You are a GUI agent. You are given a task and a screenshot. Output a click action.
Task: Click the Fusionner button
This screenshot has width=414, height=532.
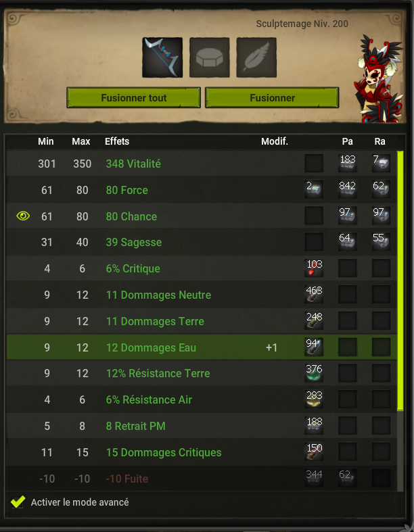click(x=272, y=98)
